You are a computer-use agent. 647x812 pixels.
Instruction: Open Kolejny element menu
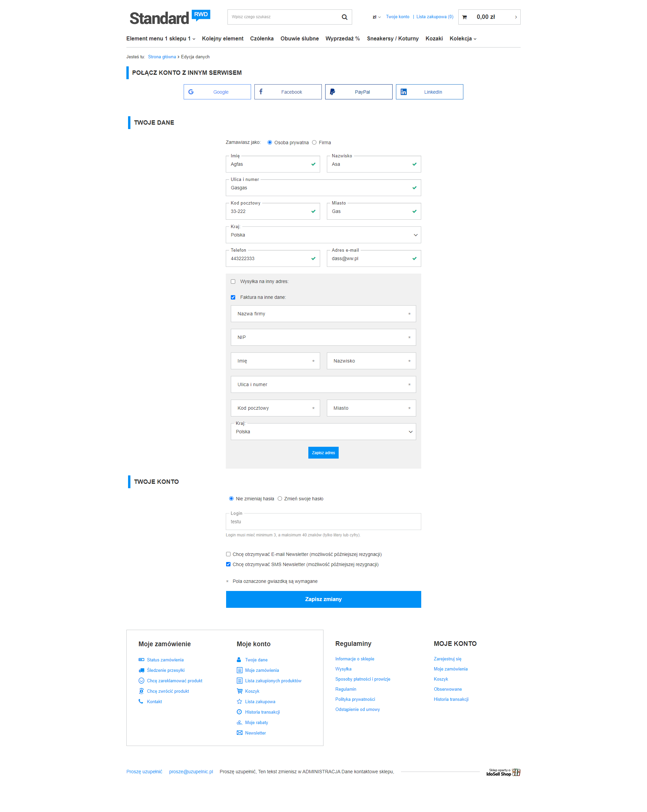222,38
